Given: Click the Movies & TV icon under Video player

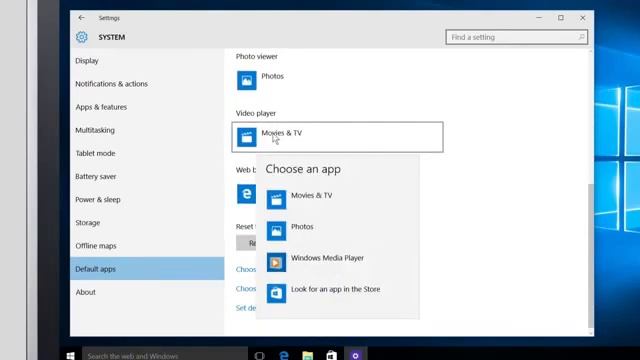Looking at the screenshot, I should click(x=247, y=137).
